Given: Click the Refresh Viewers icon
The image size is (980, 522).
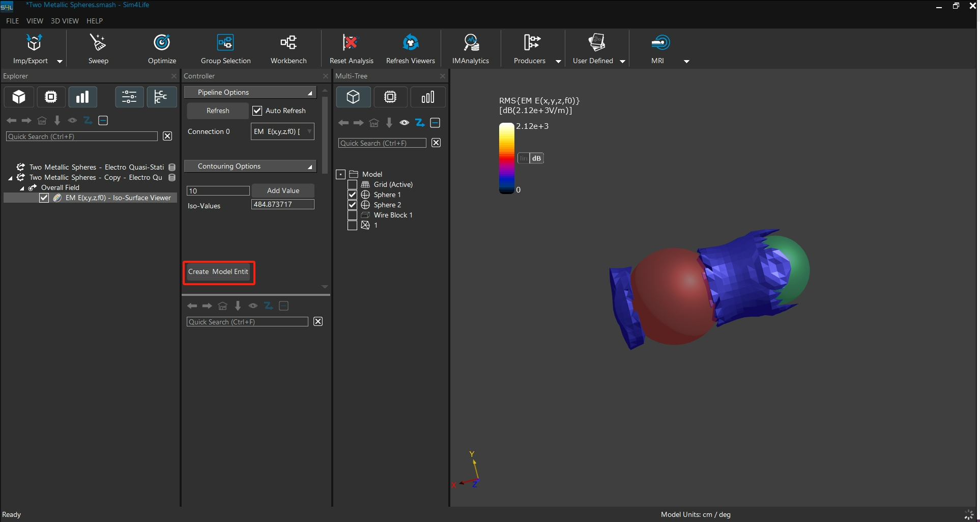Looking at the screenshot, I should click(410, 48).
